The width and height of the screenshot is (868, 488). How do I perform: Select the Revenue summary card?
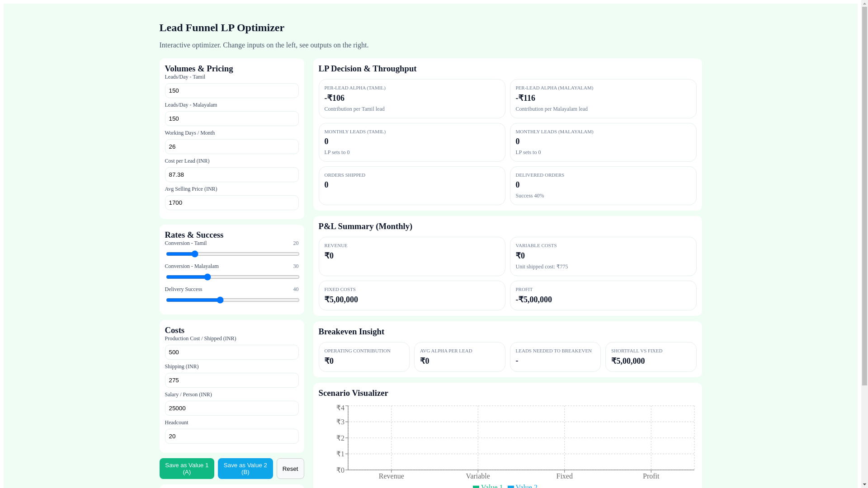pos(412,256)
